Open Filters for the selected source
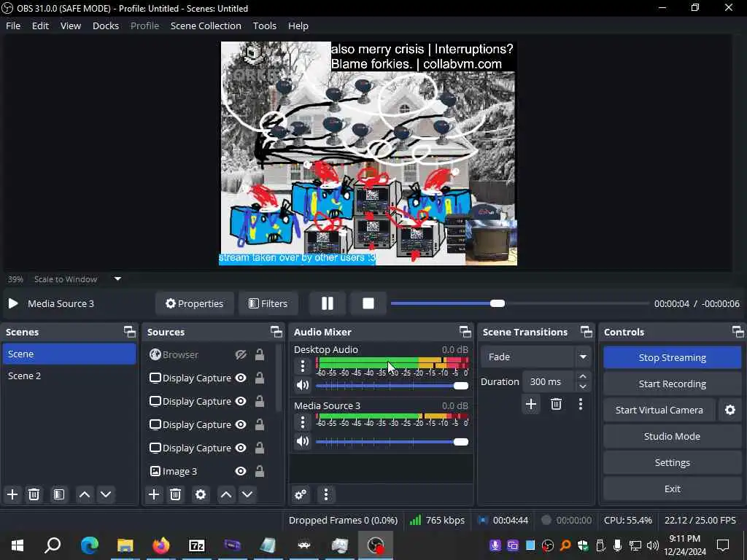Screen dimensions: 747x560 (x=268, y=303)
